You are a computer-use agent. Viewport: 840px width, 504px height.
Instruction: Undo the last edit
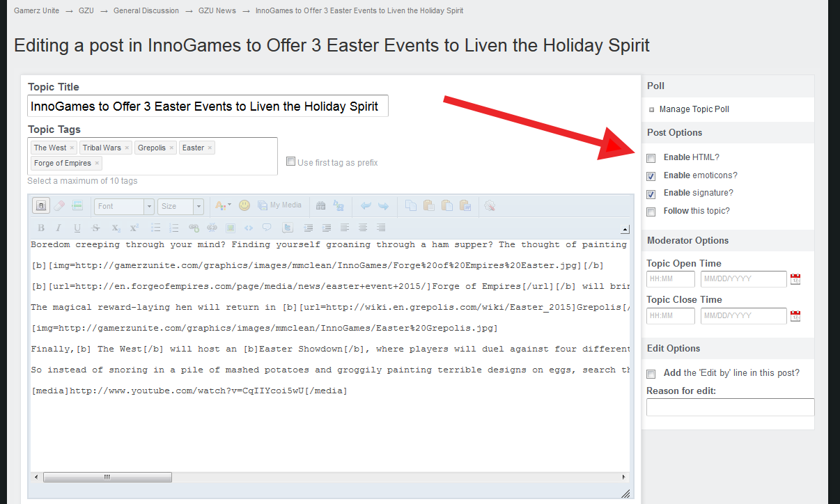point(366,206)
